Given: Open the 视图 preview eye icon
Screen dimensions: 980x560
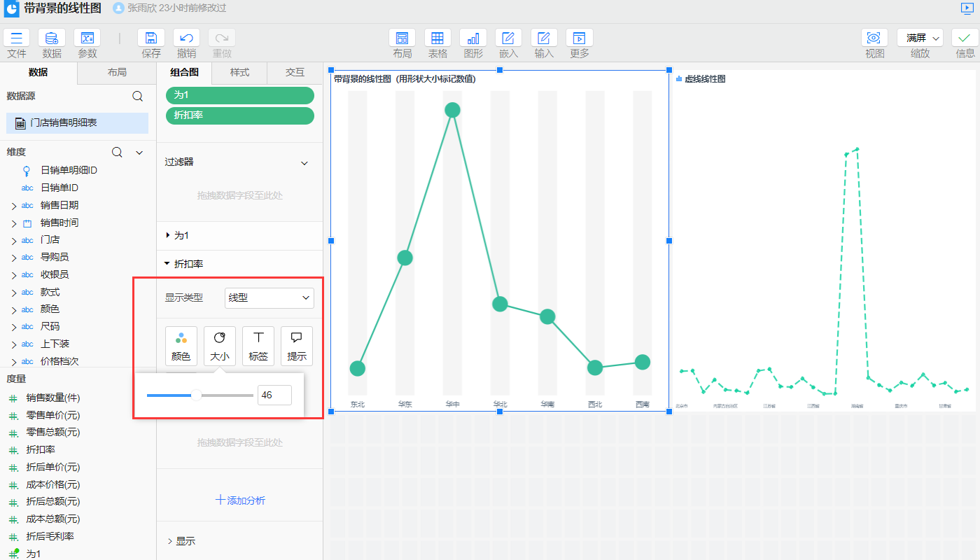Looking at the screenshot, I should tap(874, 38).
